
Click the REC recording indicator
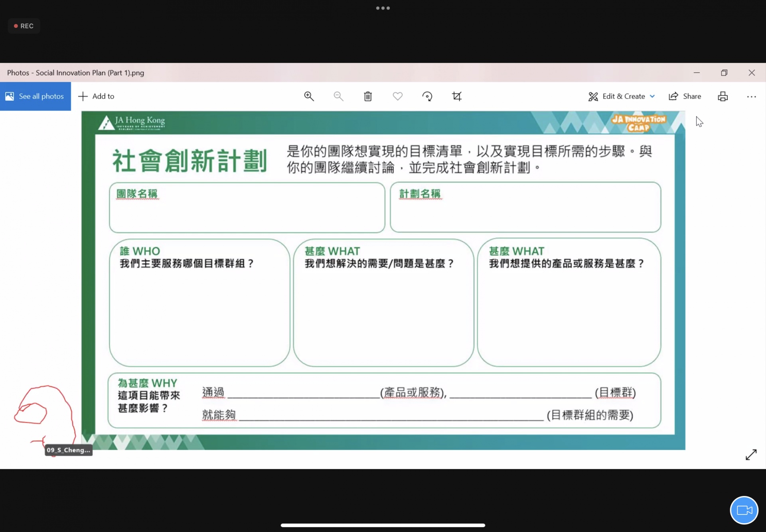tap(24, 26)
